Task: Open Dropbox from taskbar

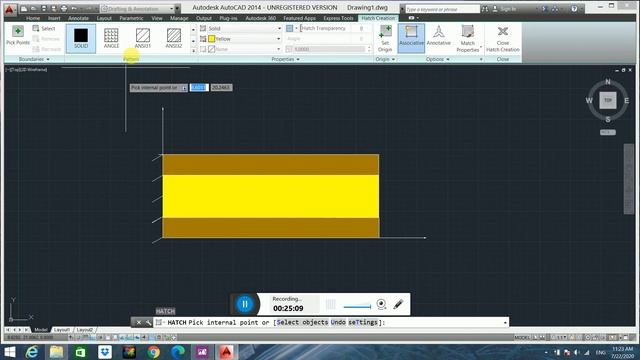Action: (105, 352)
